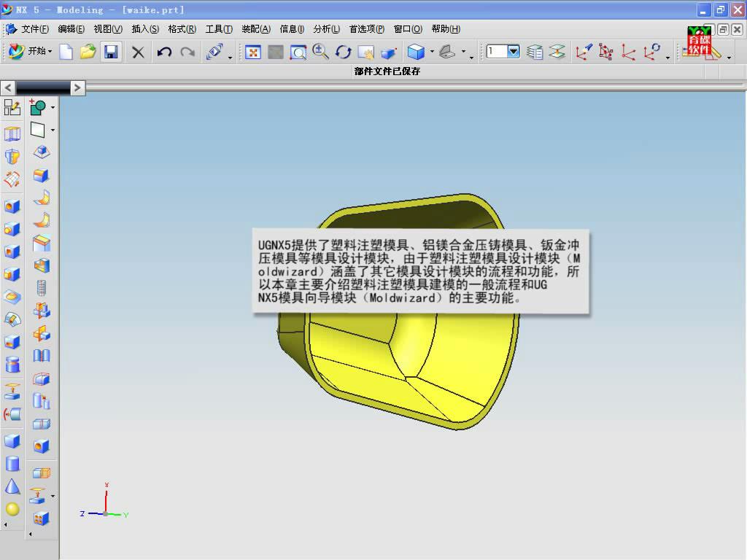The height and width of the screenshot is (560, 747).
Task: Click the WCS dynamics icon
Action: pos(606,52)
